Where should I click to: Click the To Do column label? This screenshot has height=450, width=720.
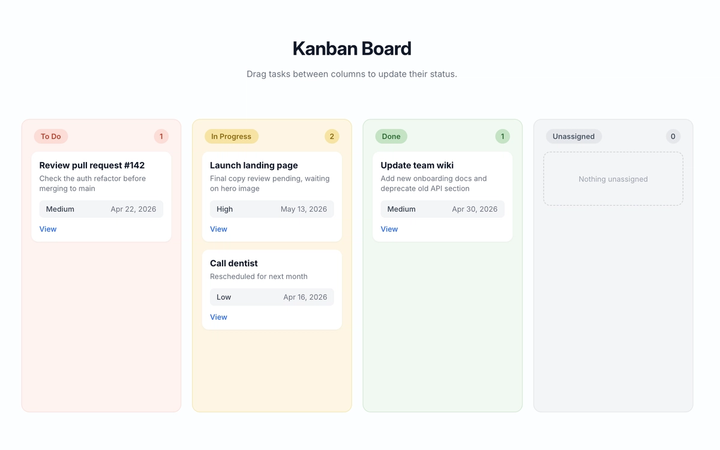click(x=51, y=136)
